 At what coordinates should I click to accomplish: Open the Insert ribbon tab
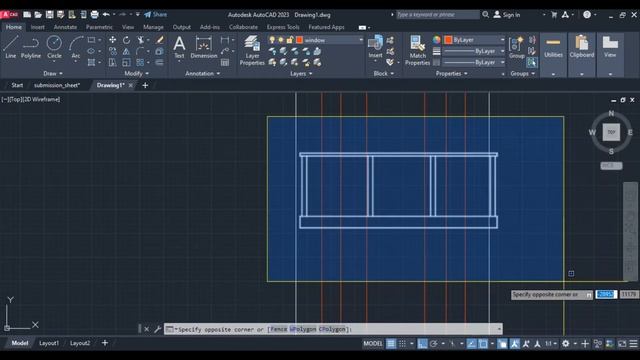click(38, 27)
